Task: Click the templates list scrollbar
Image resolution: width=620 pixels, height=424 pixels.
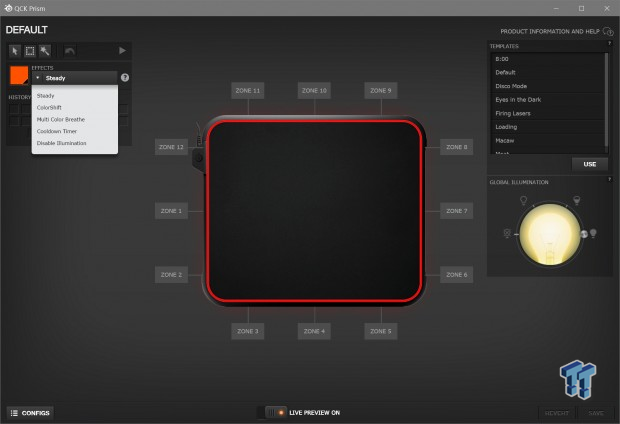Action: click(607, 101)
